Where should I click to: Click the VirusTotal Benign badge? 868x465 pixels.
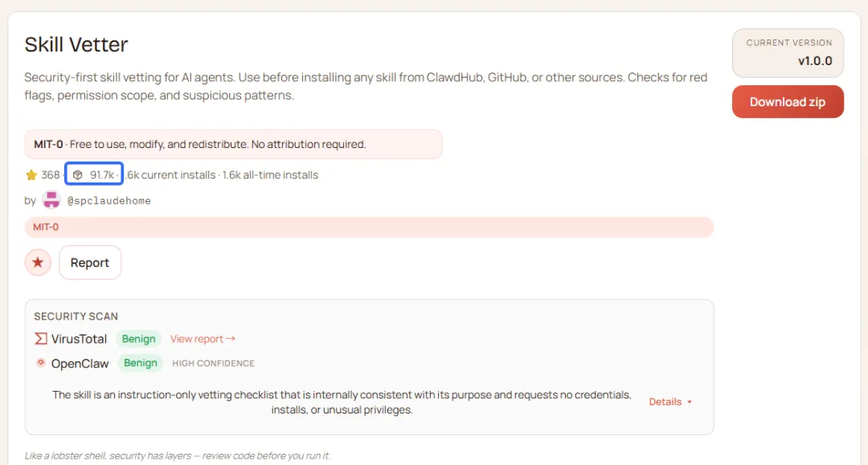(x=139, y=339)
